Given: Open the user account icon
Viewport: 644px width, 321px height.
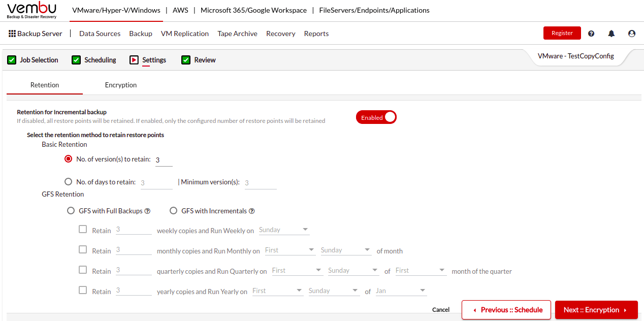Looking at the screenshot, I should click(x=632, y=34).
